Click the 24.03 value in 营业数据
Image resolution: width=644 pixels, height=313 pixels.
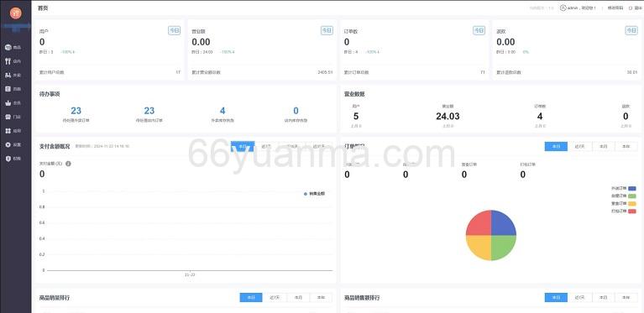tap(448, 117)
